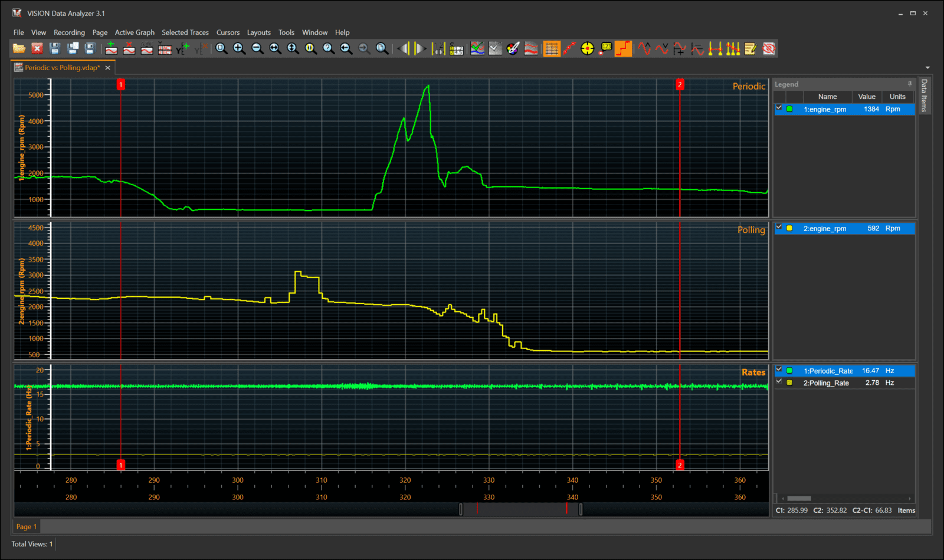944x560 pixels.
Task: Click the Page 1 button
Action: 27,526
